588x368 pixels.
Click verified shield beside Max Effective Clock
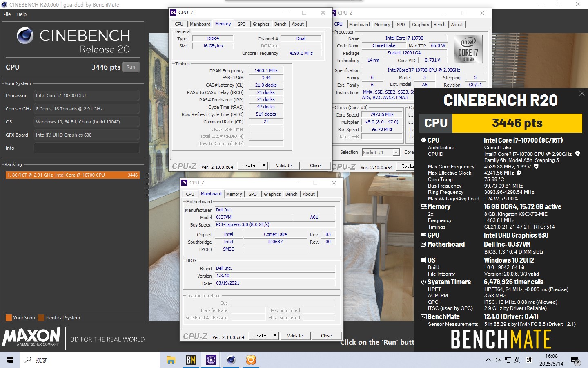519,173
